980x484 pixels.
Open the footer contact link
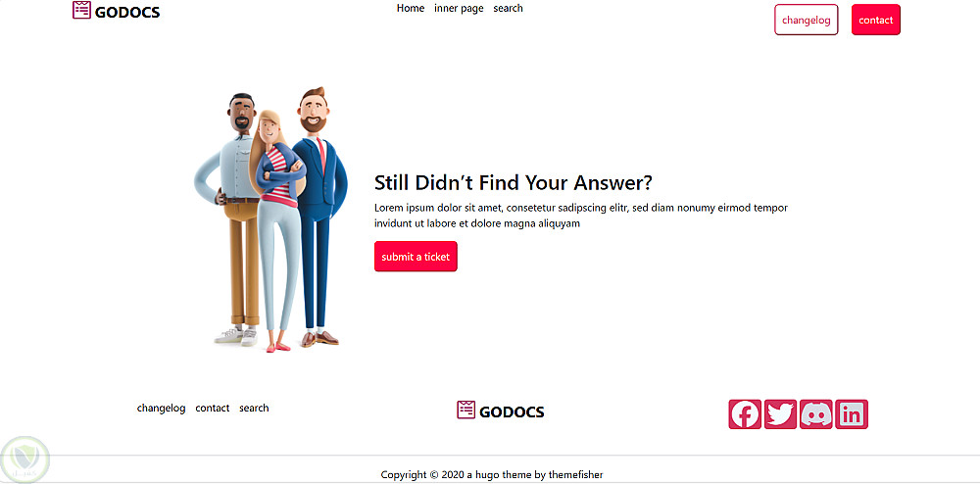point(213,408)
